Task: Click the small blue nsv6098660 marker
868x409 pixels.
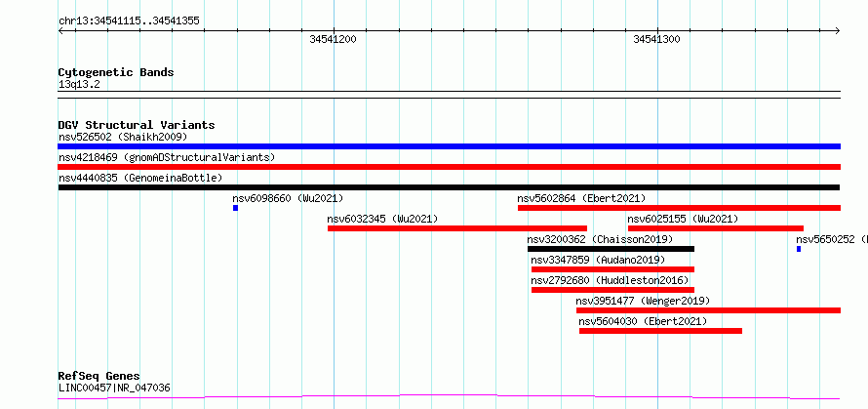Action: tap(235, 208)
